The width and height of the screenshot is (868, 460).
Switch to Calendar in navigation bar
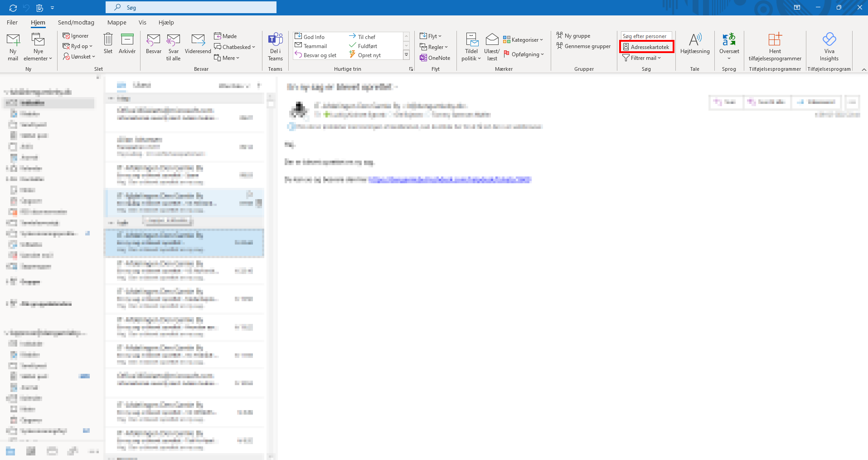tap(31, 451)
